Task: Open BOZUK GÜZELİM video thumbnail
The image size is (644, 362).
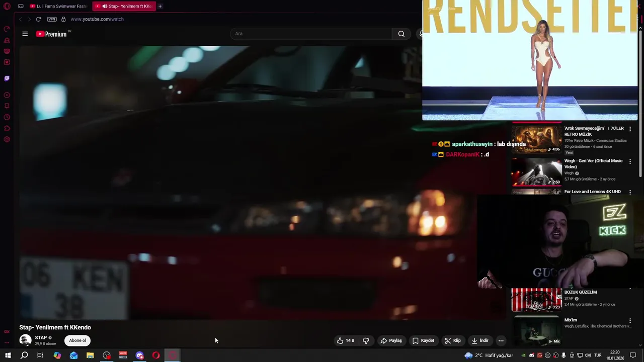Action: tap(536, 300)
